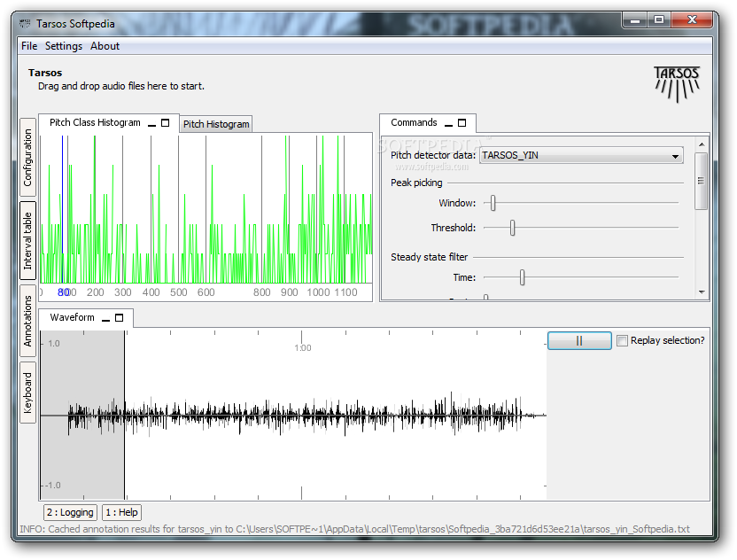Maximize the Tarsos window

coord(659,19)
